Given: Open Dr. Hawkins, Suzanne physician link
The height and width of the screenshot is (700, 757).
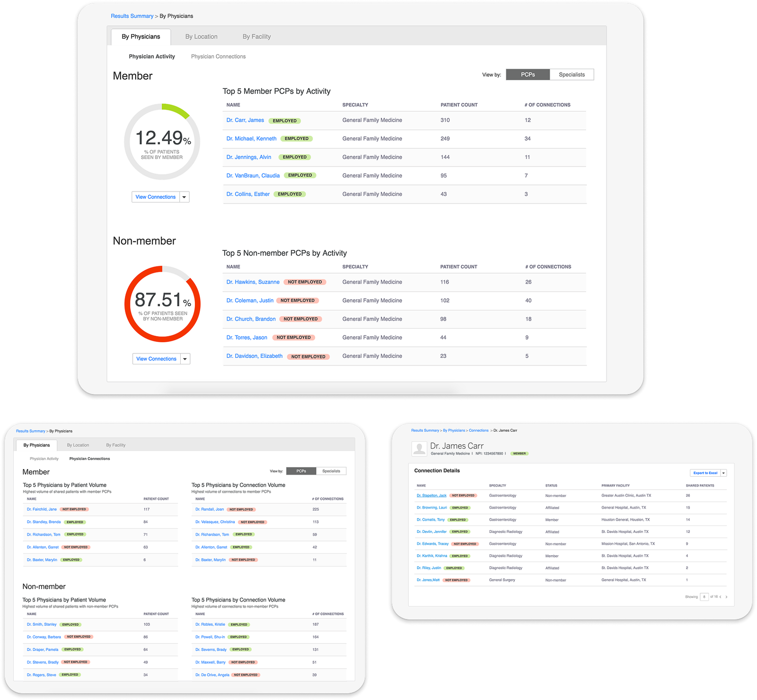Looking at the screenshot, I should [253, 282].
